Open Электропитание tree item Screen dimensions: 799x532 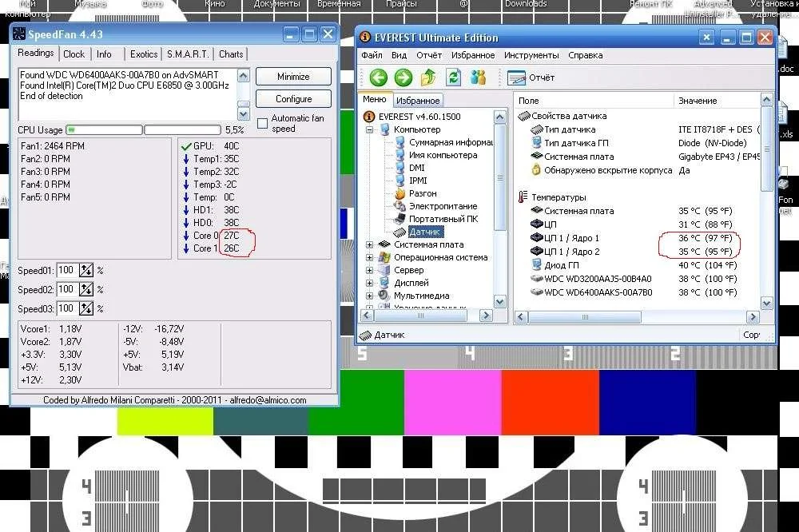click(x=436, y=206)
